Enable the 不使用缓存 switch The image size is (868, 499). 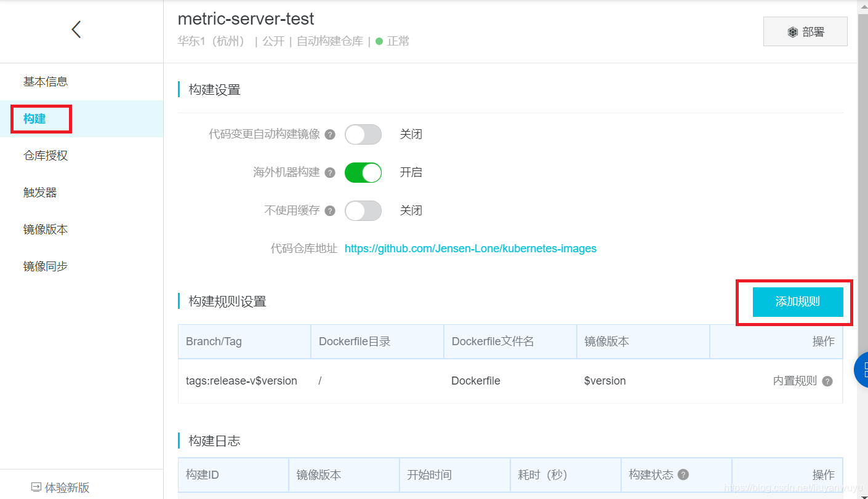[x=363, y=211]
